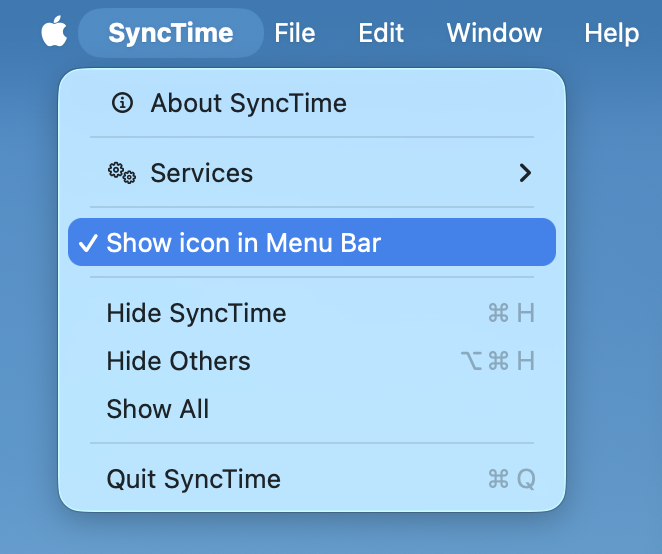Open the Window menu
Image resolution: width=662 pixels, height=554 pixels.
(x=494, y=33)
